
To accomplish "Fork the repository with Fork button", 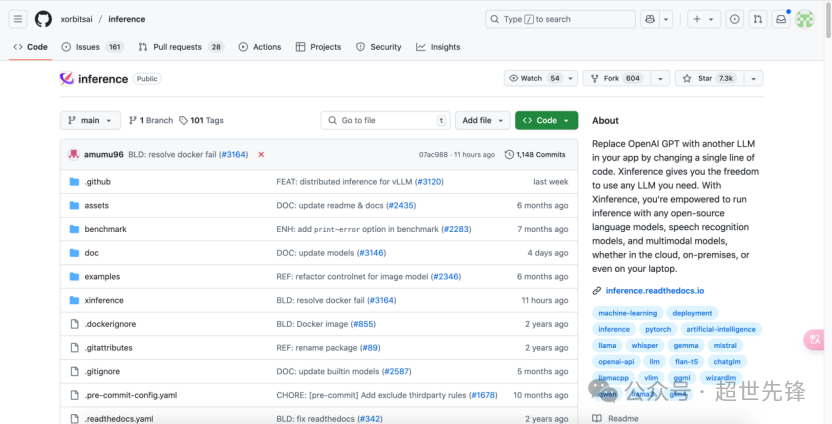I will (x=617, y=78).
